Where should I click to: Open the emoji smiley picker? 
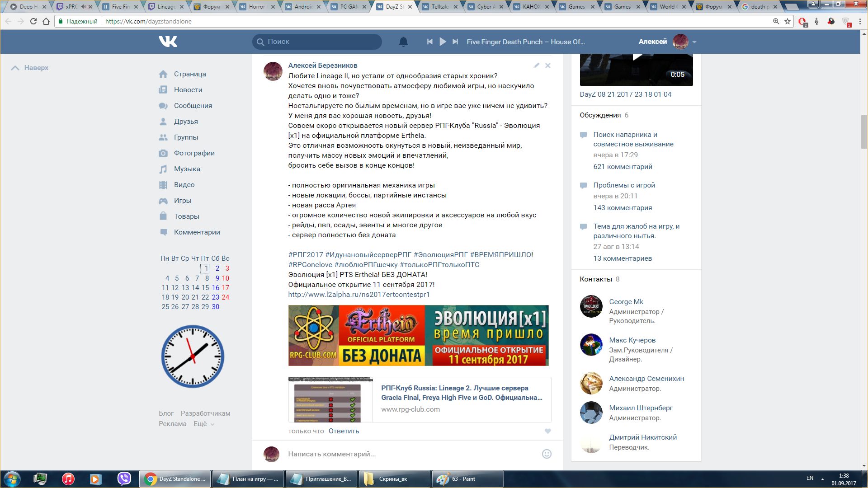(x=547, y=454)
